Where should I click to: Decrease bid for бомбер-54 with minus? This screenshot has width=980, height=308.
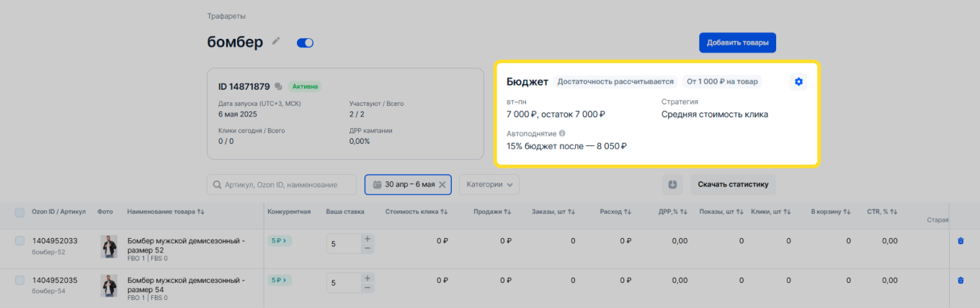pyautogui.click(x=367, y=288)
